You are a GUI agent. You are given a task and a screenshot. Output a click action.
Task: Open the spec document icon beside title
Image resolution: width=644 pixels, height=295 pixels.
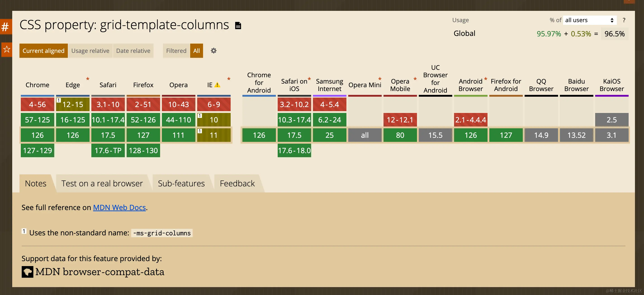[x=238, y=26]
